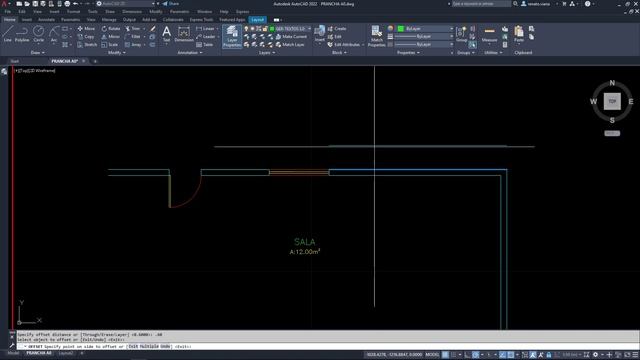Image resolution: width=640 pixels, height=360 pixels.
Task: Click the Move command
Action: (86, 29)
